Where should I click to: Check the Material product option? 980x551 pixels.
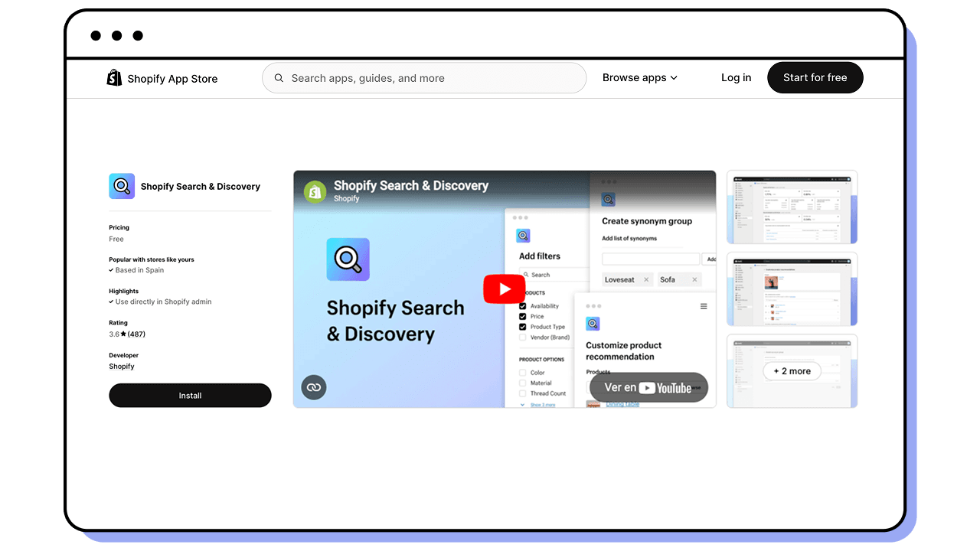pyautogui.click(x=522, y=383)
